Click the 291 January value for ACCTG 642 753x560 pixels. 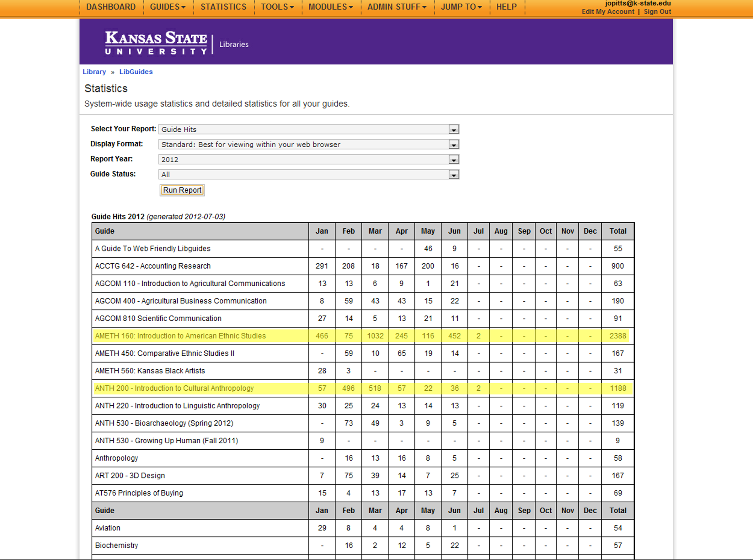pos(322,266)
